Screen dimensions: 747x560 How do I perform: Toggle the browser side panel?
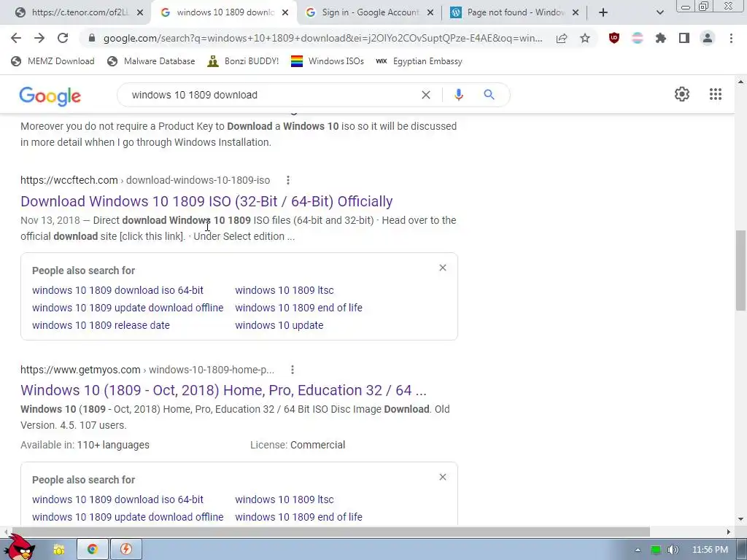684,38
